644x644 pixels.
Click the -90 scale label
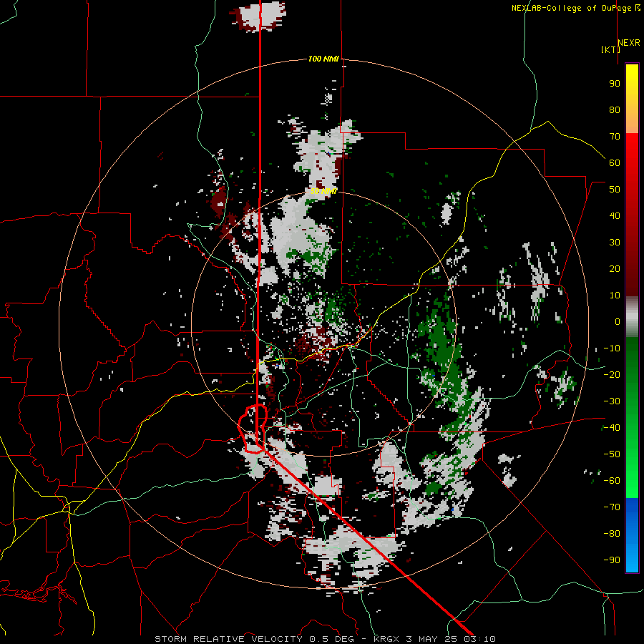612,560
